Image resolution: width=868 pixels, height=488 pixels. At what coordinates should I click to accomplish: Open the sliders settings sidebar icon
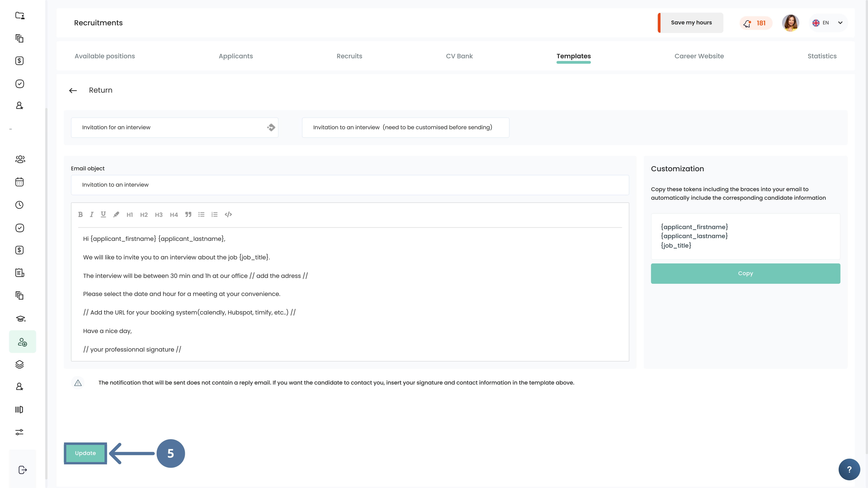click(20, 432)
